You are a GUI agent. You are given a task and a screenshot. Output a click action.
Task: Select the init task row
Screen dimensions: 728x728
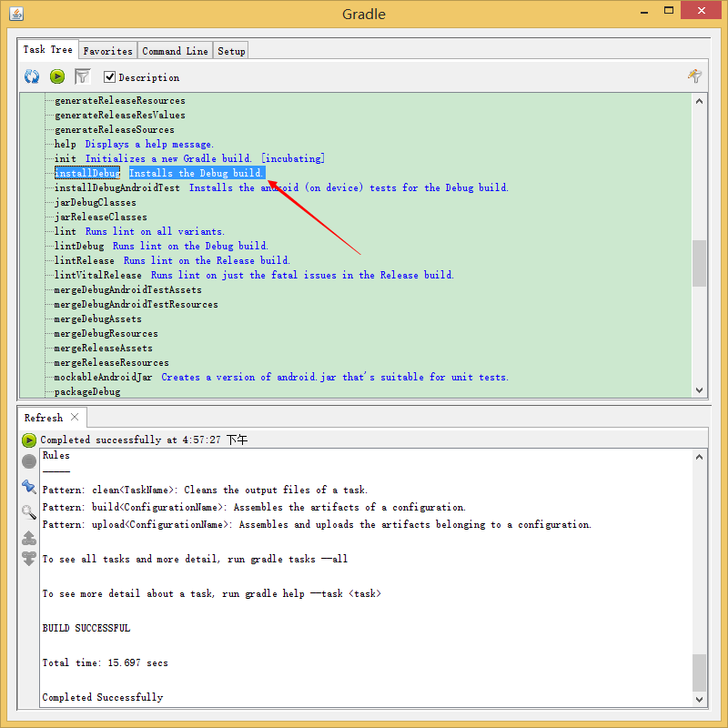click(189, 158)
